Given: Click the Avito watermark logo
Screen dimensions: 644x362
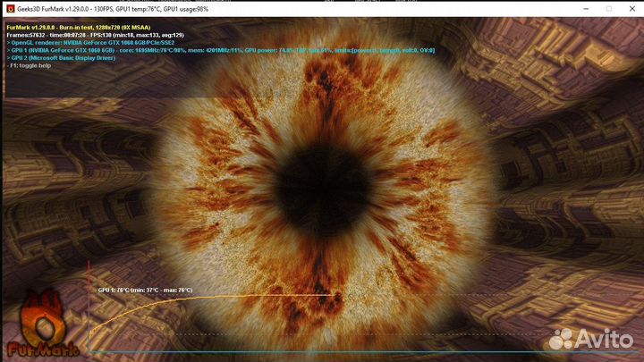Looking at the screenshot, I should 591,338.
